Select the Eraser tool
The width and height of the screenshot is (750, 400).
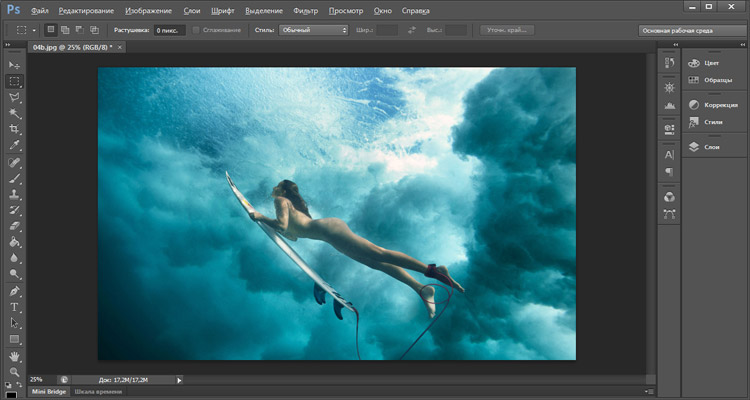pyautogui.click(x=14, y=226)
